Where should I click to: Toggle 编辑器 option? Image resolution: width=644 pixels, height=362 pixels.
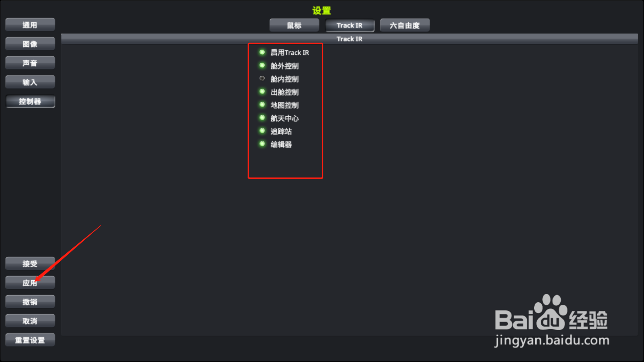click(x=262, y=144)
